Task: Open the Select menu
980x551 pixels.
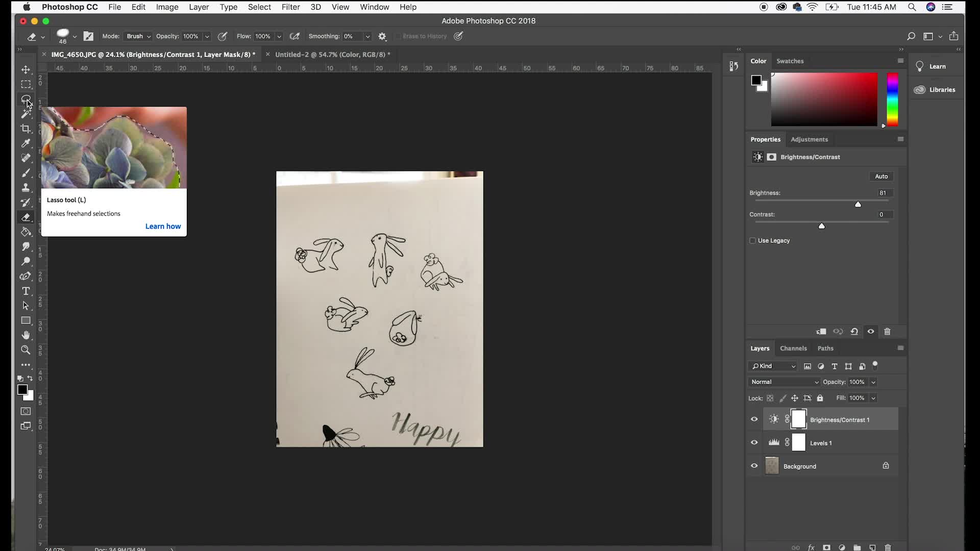Action: [259, 7]
